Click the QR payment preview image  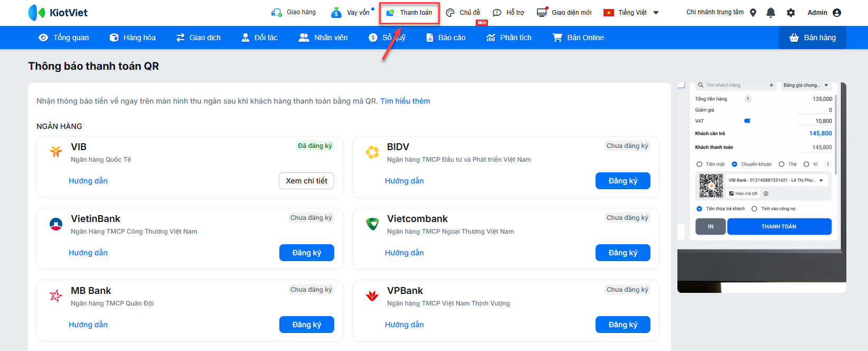click(x=762, y=188)
